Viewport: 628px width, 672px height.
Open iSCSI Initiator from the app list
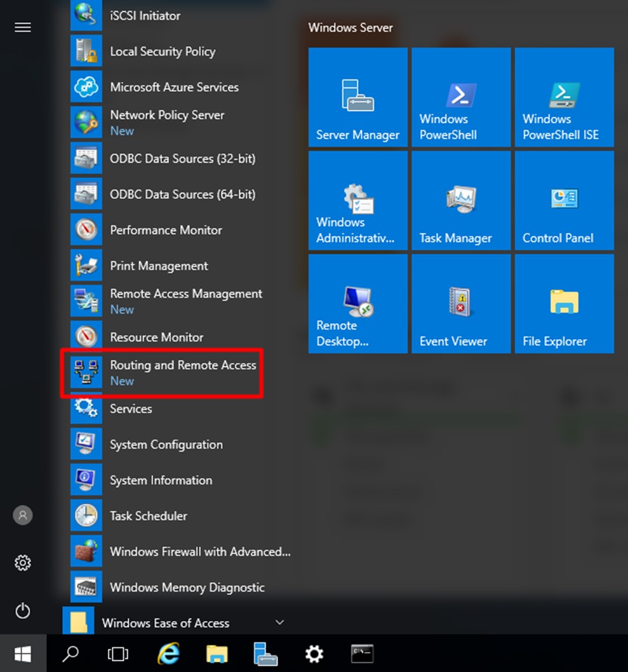coord(180,15)
